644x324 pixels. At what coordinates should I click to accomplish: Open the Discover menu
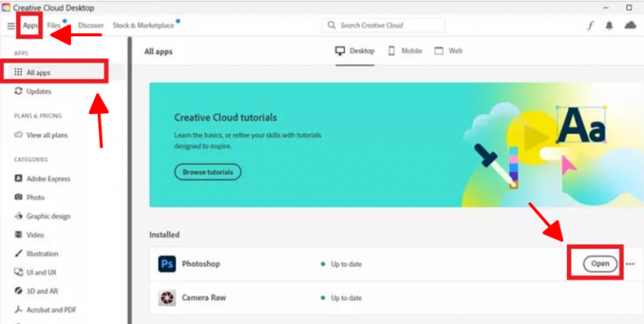91,25
